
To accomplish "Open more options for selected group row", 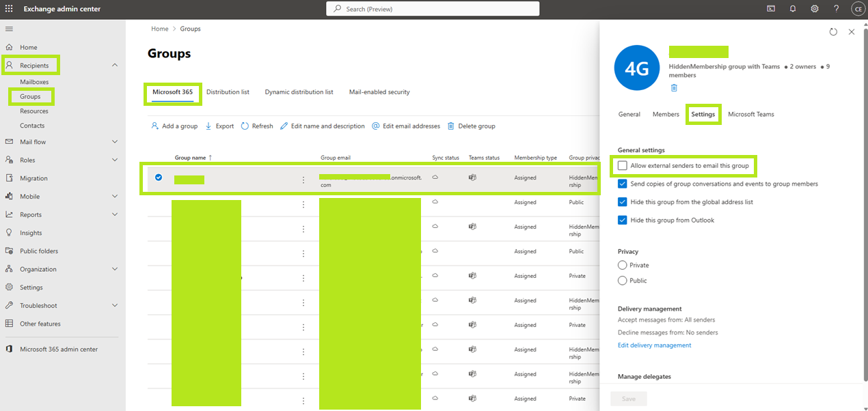I will [303, 180].
